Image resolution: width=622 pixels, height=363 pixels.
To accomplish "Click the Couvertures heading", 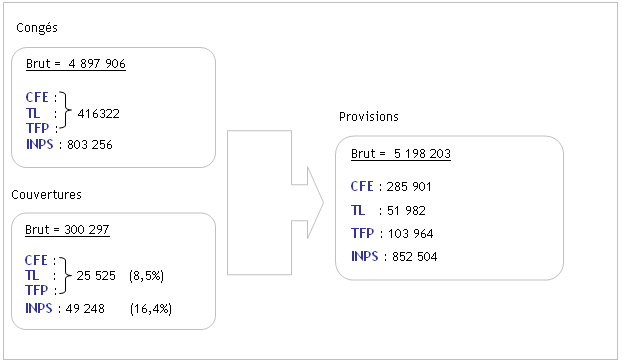I will (46, 195).
